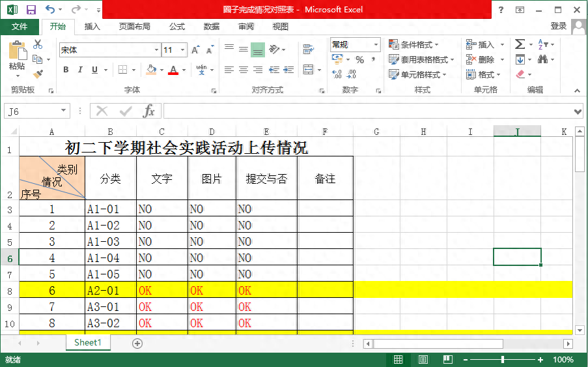588x367 pixels.
Task: Increase decimal places
Action: (337, 74)
